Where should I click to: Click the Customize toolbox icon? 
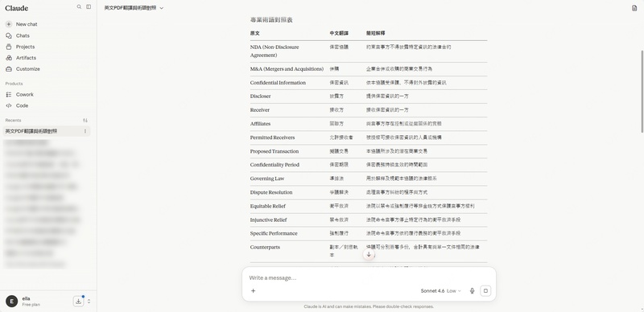(9, 69)
